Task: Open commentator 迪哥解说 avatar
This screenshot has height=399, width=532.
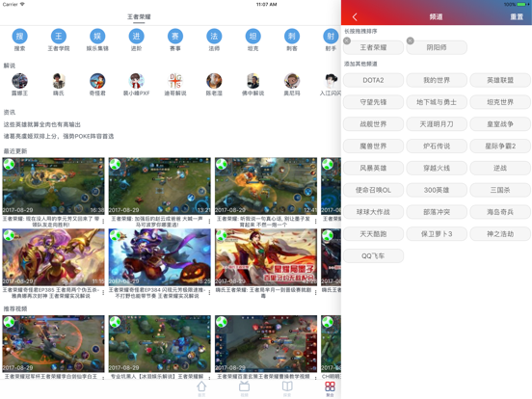Action: [x=175, y=81]
